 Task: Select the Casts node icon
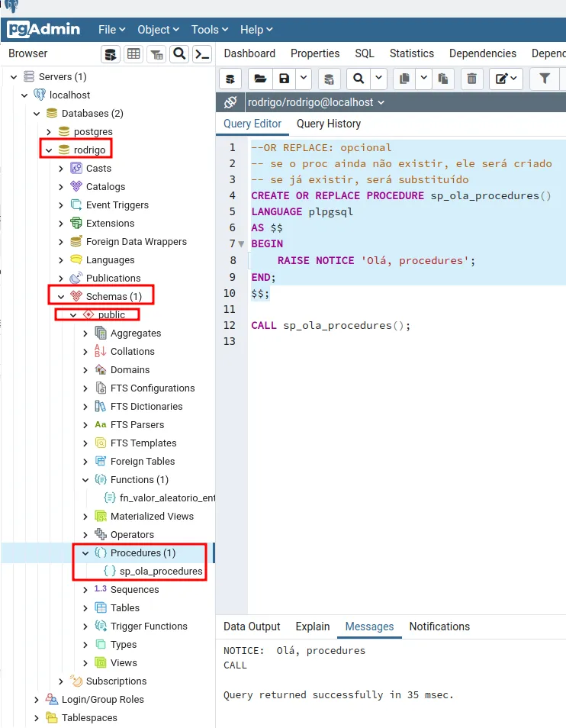[x=76, y=168]
